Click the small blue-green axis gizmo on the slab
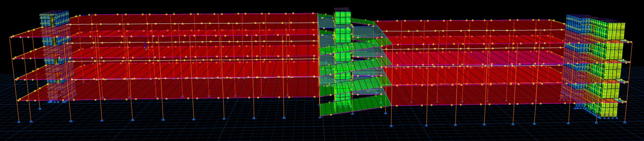This screenshot has width=644, height=141. [146, 47]
